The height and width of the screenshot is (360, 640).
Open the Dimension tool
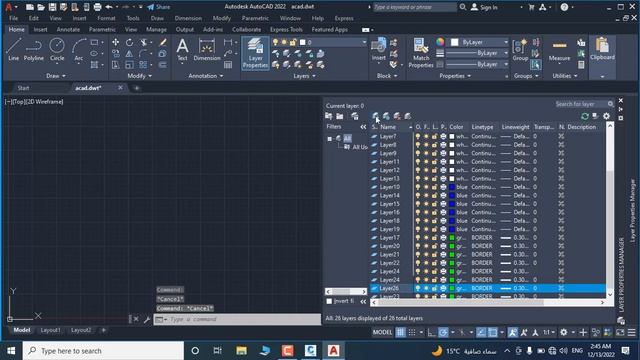pos(207,49)
